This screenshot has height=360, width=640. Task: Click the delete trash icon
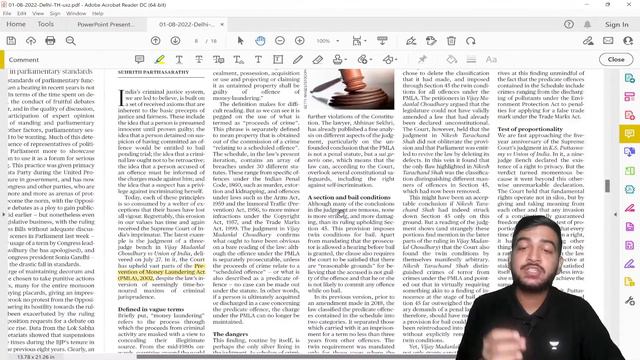click(451, 41)
